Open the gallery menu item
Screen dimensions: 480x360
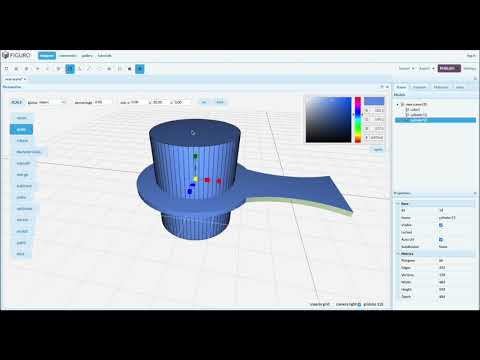coord(87,56)
